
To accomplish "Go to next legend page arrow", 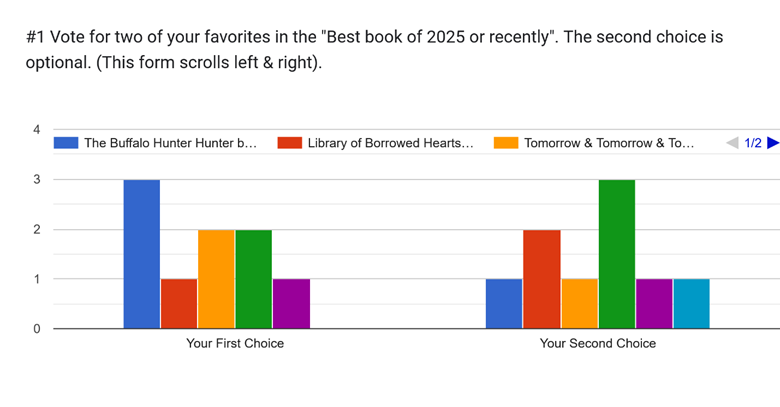I will click(772, 143).
